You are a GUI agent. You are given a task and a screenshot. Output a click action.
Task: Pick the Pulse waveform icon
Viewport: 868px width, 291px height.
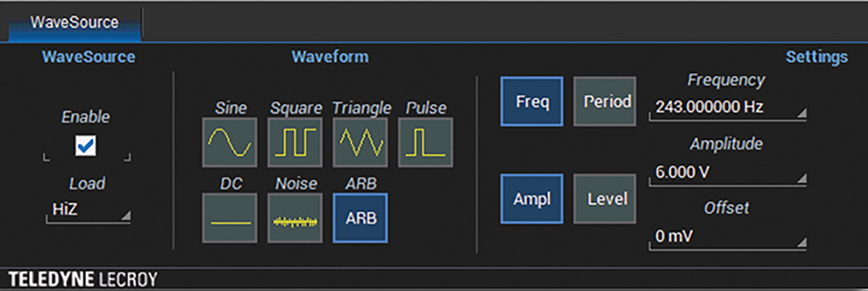[x=425, y=142]
